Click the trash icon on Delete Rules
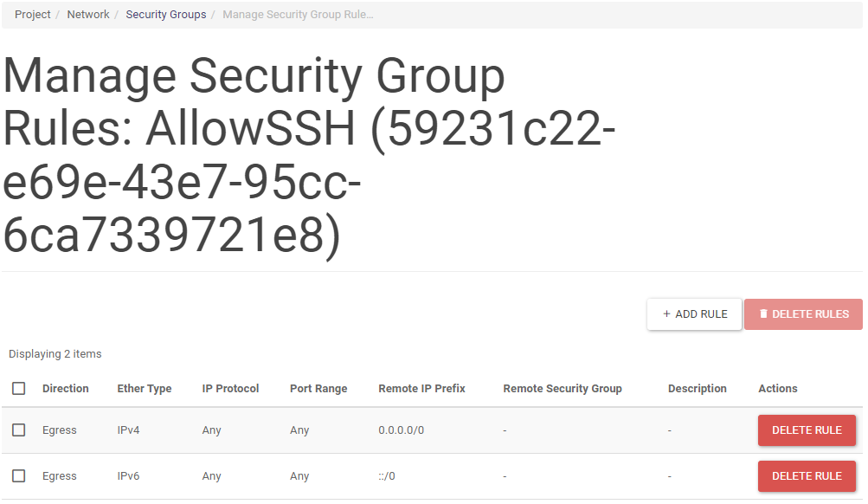This screenshot has width=868, height=504. [763, 314]
